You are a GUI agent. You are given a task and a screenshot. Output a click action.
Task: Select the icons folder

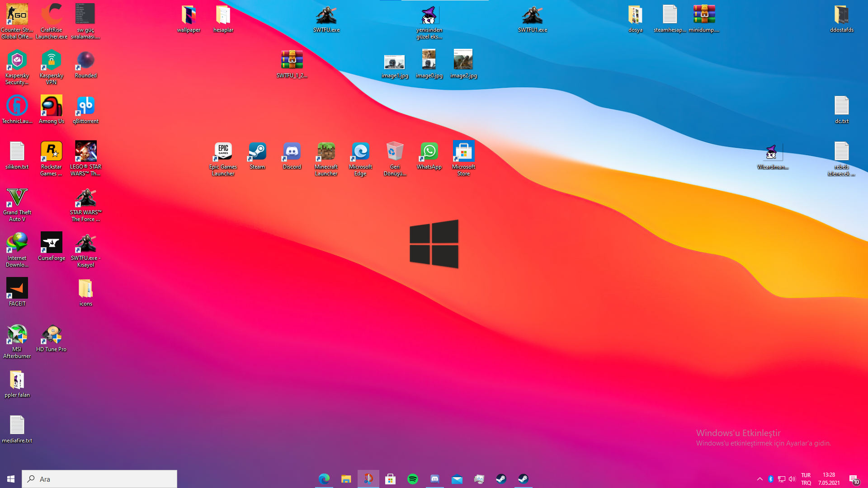[x=86, y=292]
